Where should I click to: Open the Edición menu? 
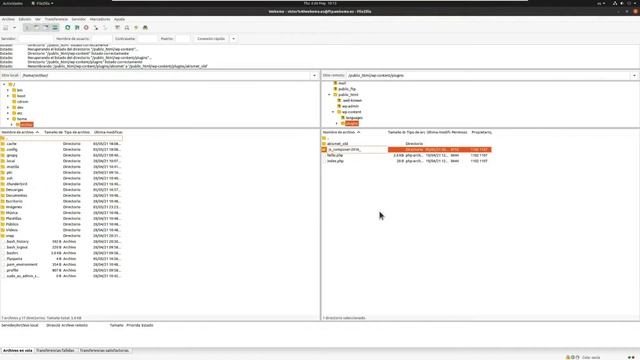(25, 19)
